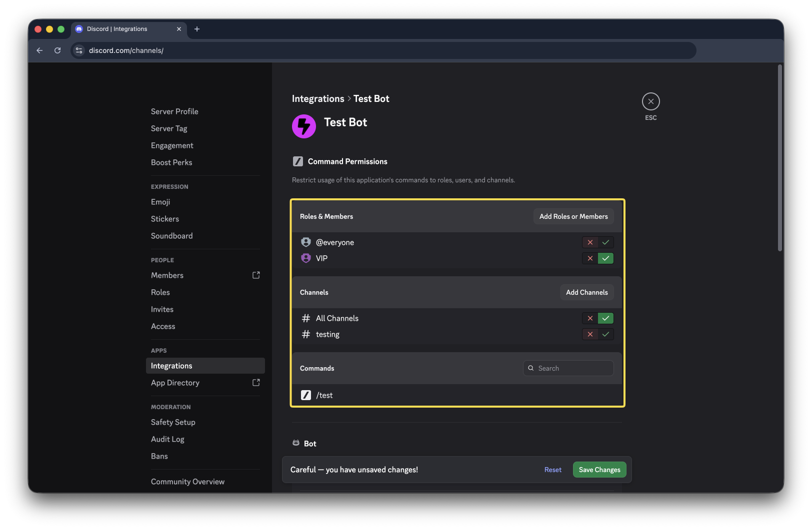Click the Discord favicon on the tab
The width and height of the screenshot is (812, 530).
pyautogui.click(x=79, y=29)
